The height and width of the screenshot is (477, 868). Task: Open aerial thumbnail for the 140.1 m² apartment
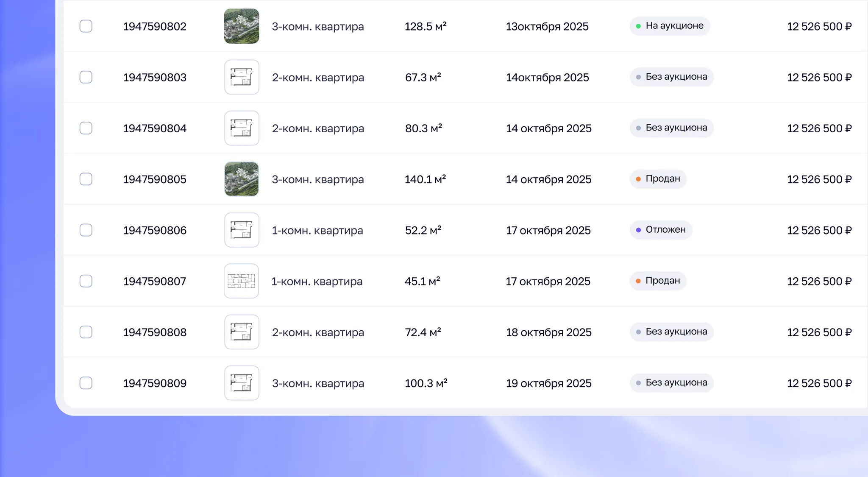point(242,179)
